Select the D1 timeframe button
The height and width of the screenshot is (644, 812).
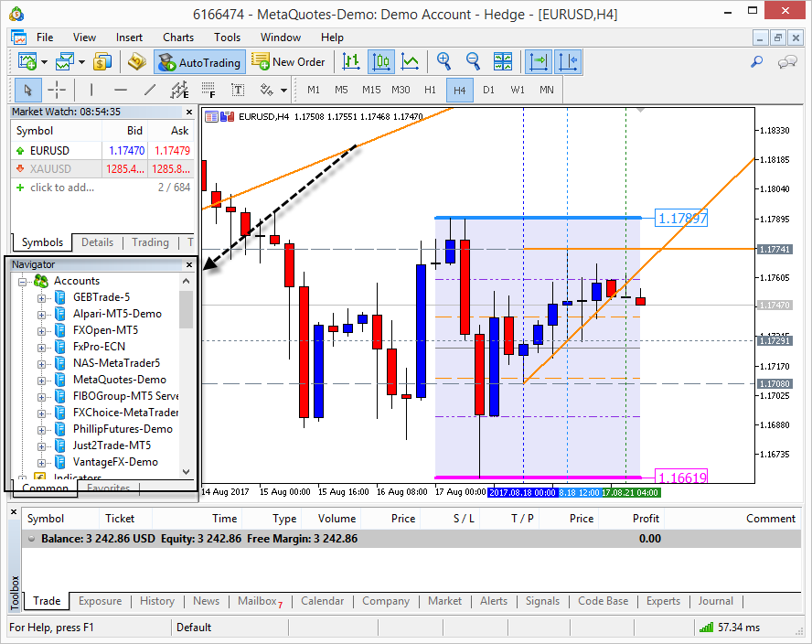488,90
